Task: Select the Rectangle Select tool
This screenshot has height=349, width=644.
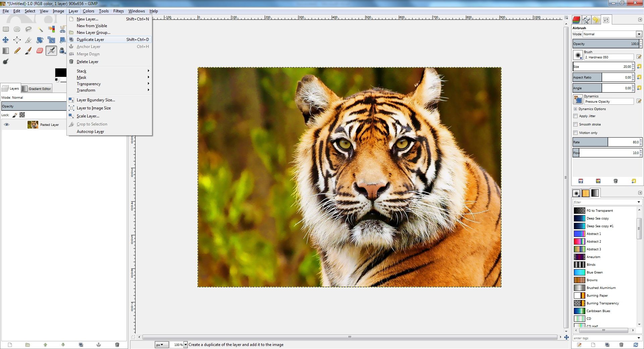Action: click(6, 29)
